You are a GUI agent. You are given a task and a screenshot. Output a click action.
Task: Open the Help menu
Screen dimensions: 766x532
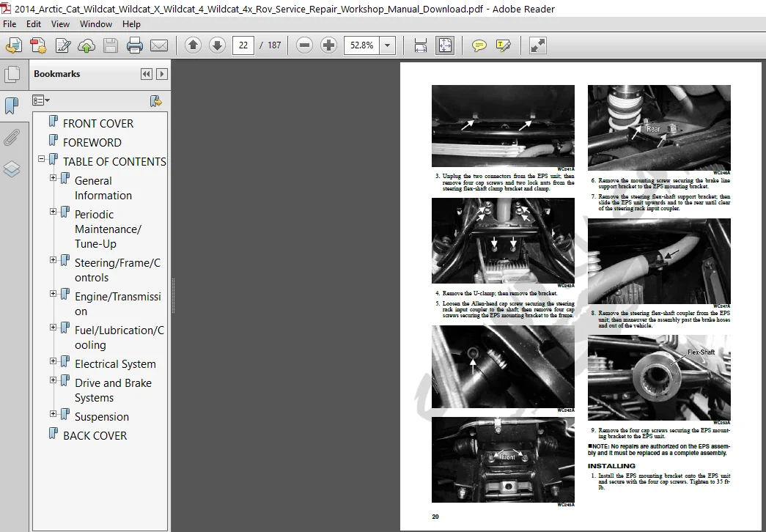[x=131, y=24]
